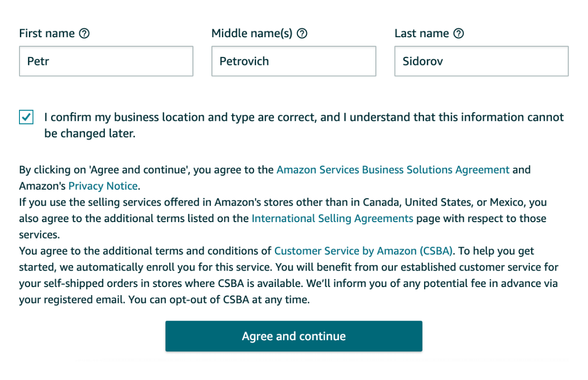Focus the Last name field showing Sidorov
588x380 pixels.
[x=481, y=61]
